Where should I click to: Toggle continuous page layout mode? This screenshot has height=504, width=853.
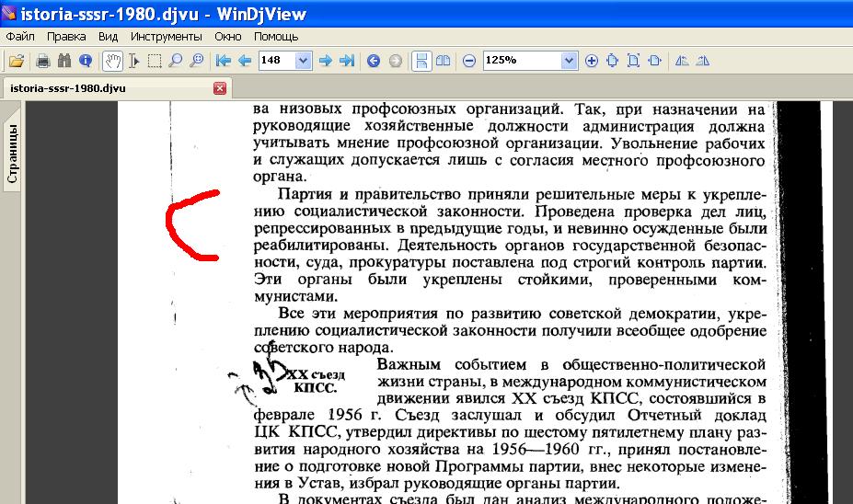pyautogui.click(x=421, y=61)
